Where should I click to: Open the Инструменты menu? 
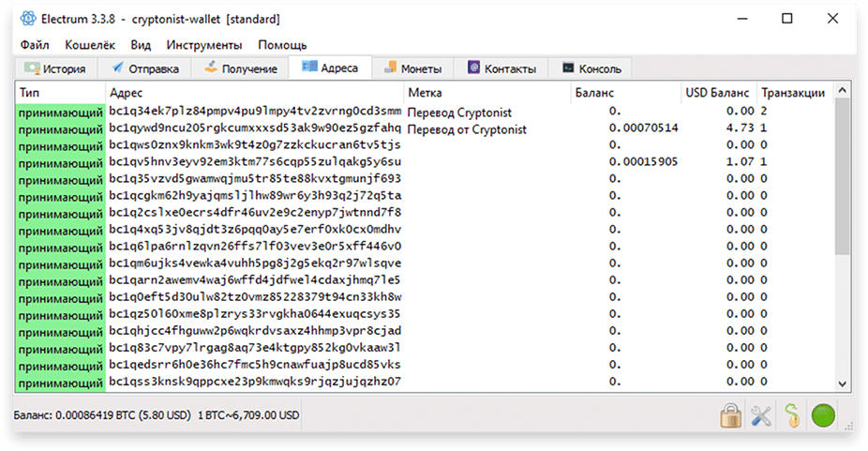click(x=204, y=45)
